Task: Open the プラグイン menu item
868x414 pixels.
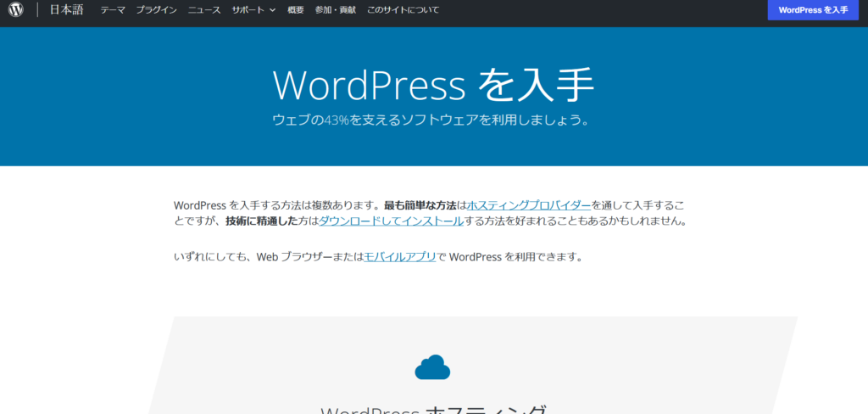Action: tap(157, 10)
